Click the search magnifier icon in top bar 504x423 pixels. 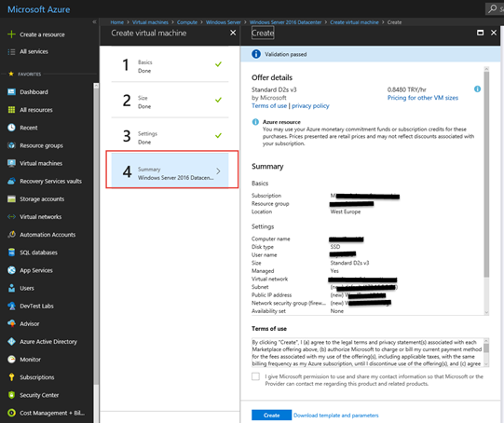point(492,8)
